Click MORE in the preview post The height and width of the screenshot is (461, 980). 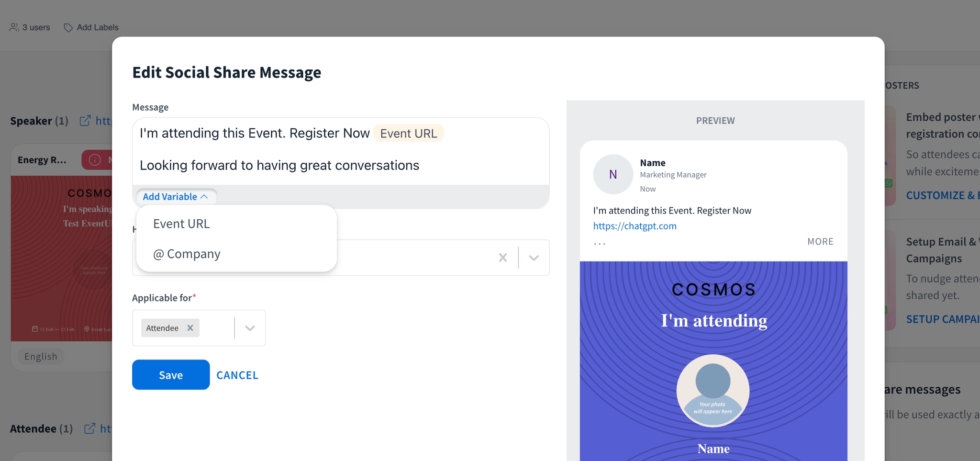[820, 241]
